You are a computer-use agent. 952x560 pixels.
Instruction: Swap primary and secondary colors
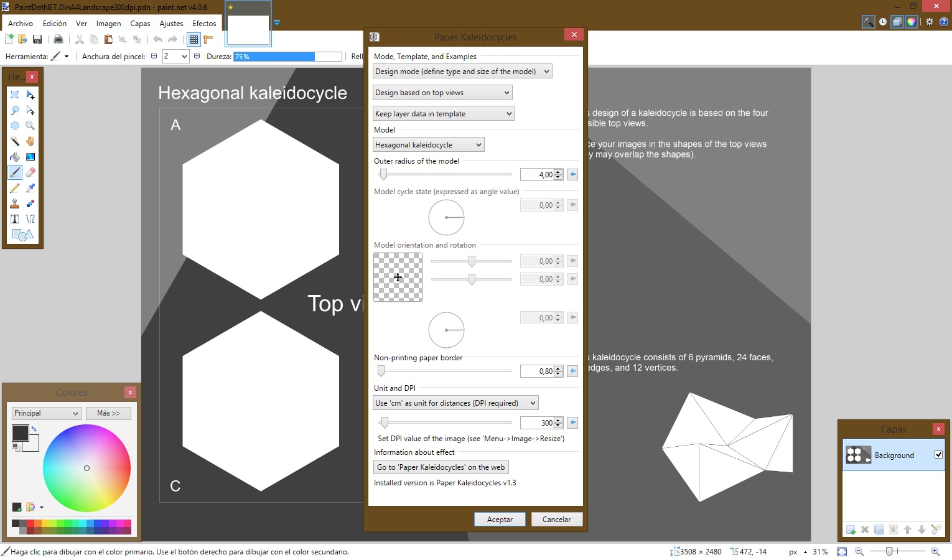34,429
